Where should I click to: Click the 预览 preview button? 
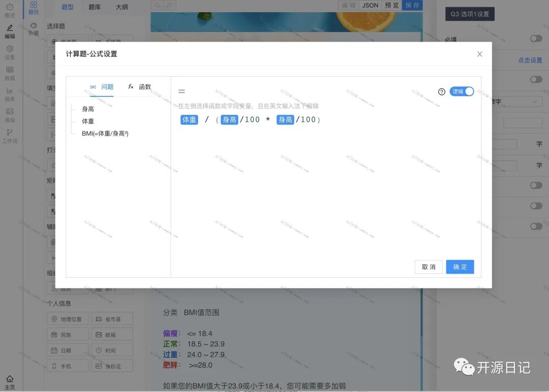(x=391, y=5)
